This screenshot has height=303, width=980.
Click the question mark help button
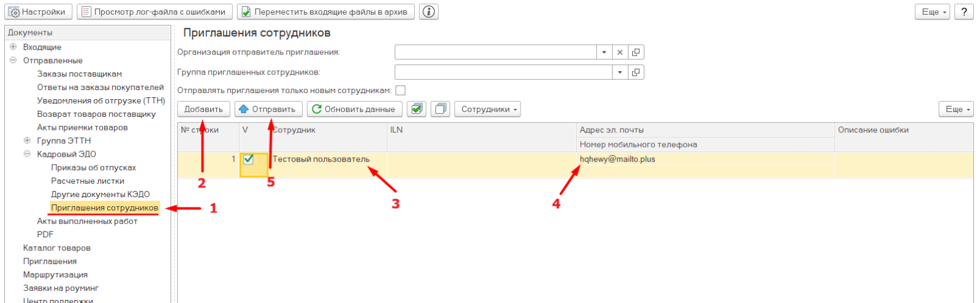coord(964,12)
